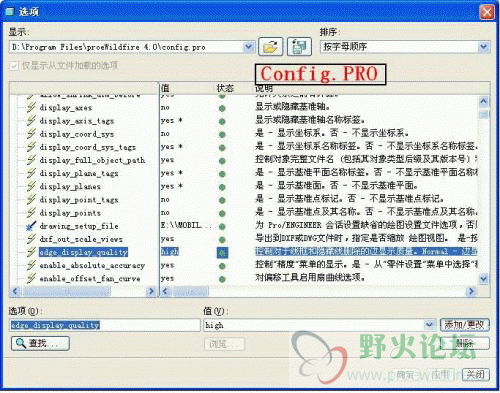
Task: Click the 状态 column header
Action: pos(225,88)
